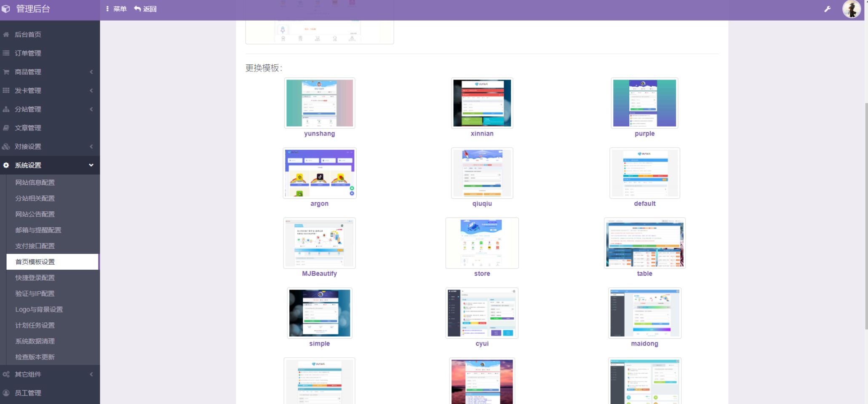Open the 检查版本更新 option
868x404 pixels.
click(35, 356)
